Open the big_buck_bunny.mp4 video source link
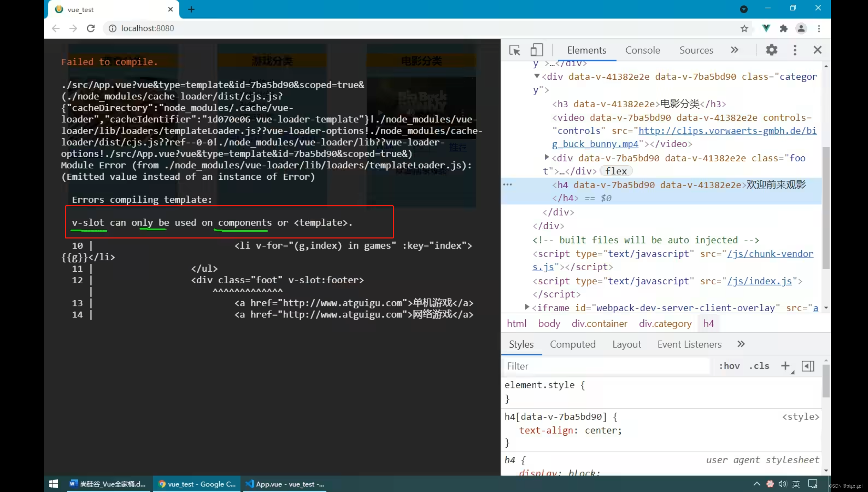The width and height of the screenshot is (868, 492). tap(684, 137)
